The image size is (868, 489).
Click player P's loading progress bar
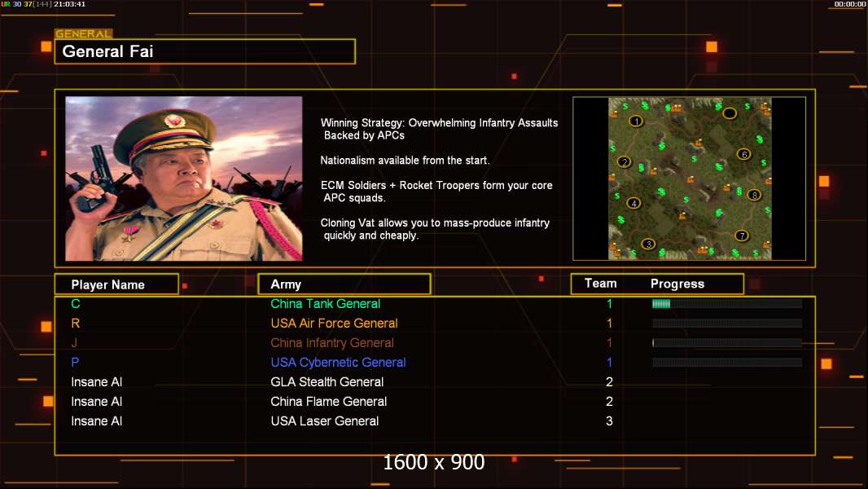(727, 362)
